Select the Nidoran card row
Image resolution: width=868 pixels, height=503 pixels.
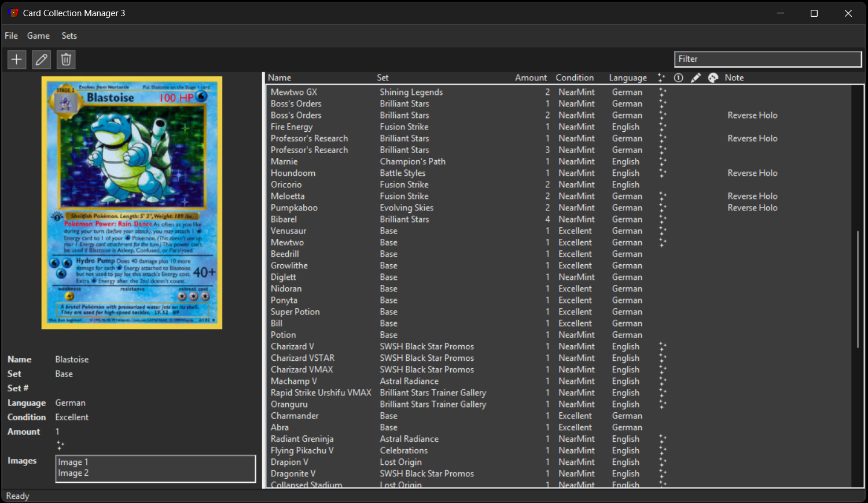[x=558, y=289]
